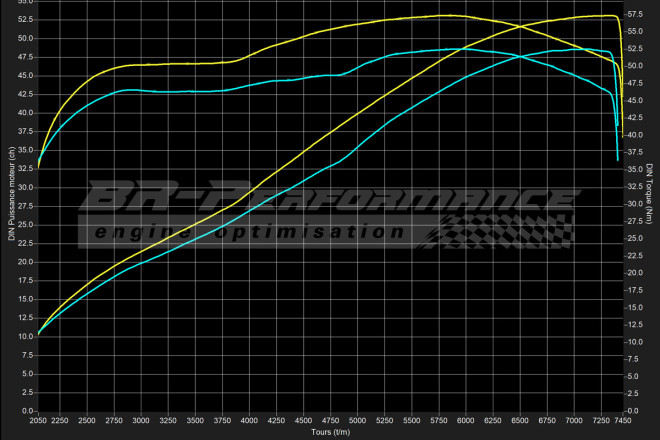Click the 2050 tick label on x-axis
Screen dimensions: 660x440
[38, 421]
